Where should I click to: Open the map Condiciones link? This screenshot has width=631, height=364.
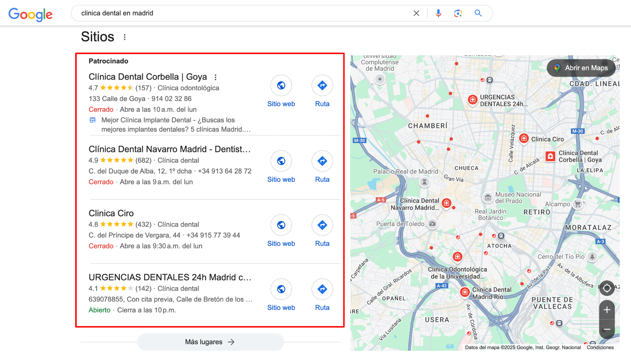[600, 347]
